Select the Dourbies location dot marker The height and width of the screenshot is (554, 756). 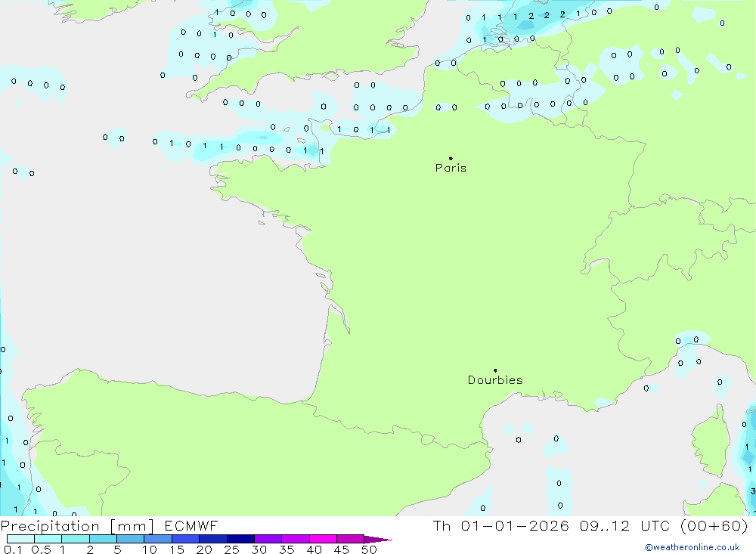tap(495, 370)
